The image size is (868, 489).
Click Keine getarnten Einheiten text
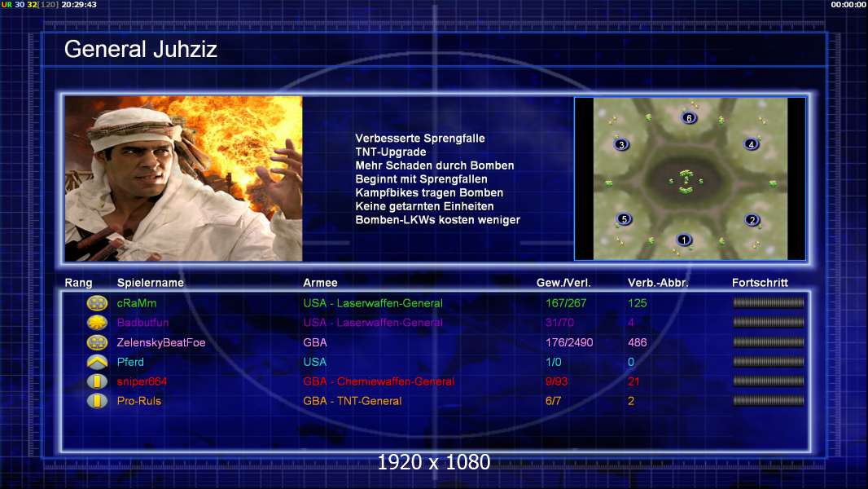(424, 206)
